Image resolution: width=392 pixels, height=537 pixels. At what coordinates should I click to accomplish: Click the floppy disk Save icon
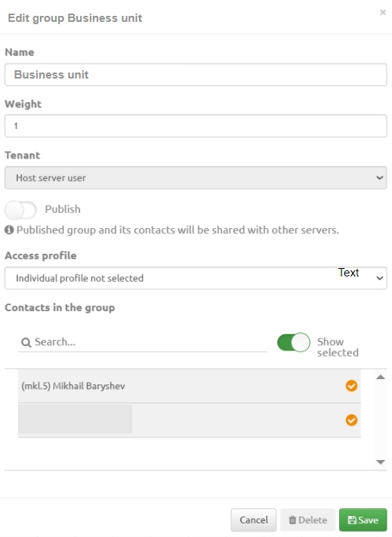point(352,520)
